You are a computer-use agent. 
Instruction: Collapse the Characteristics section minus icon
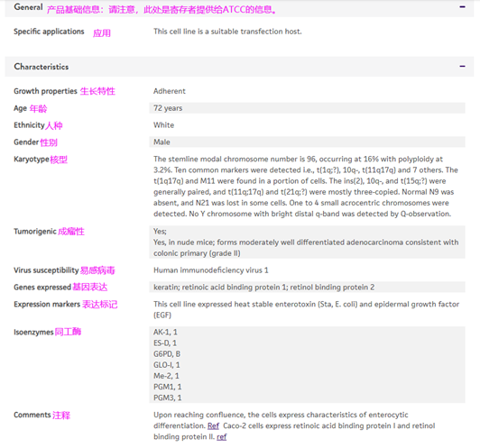click(462, 67)
